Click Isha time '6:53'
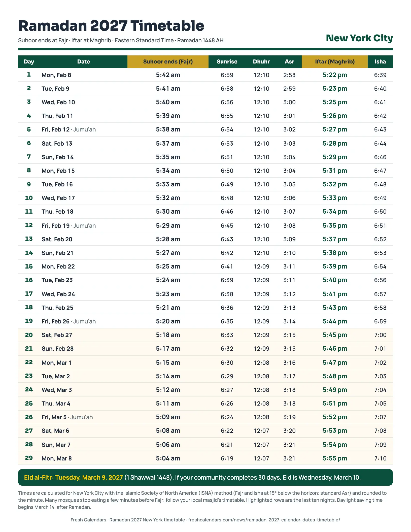 click(x=380, y=253)
